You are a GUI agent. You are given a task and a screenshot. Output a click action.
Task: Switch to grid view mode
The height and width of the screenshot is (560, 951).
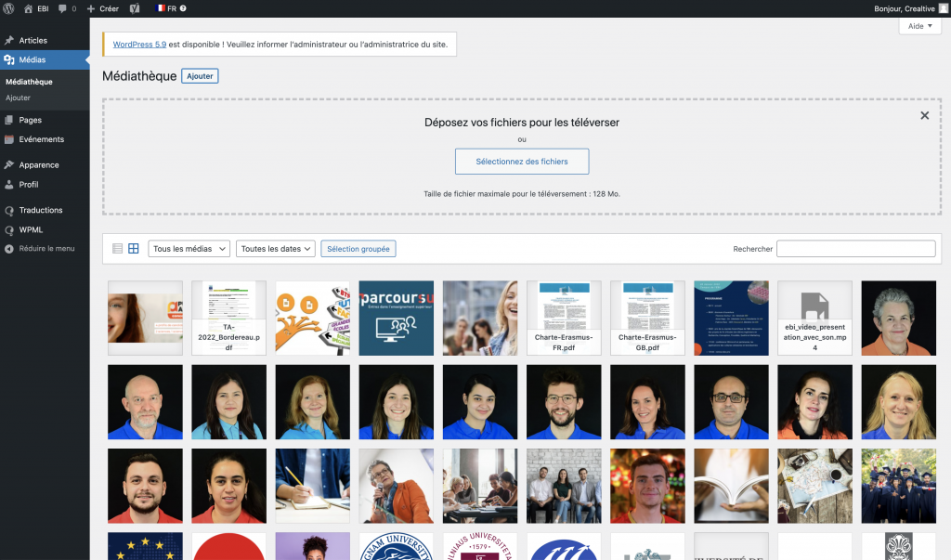(x=134, y=249)
